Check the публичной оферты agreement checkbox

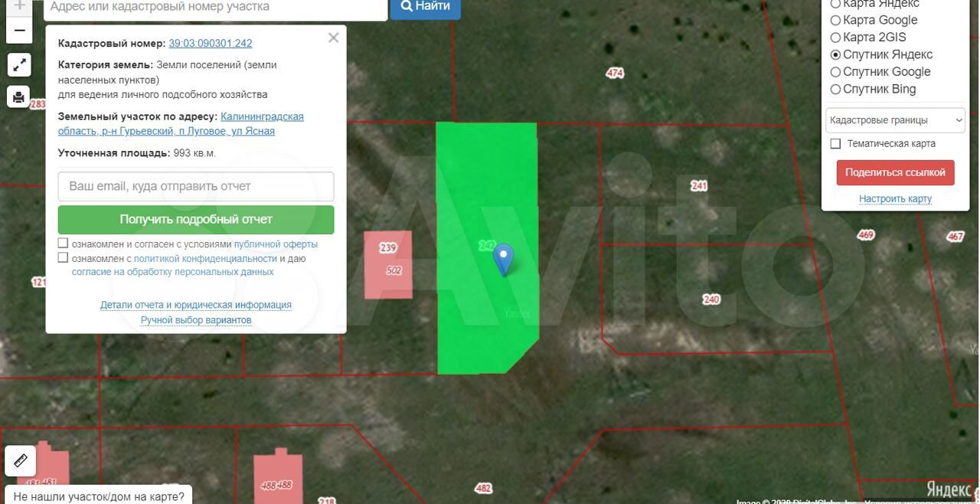click(x=63, y=244)
